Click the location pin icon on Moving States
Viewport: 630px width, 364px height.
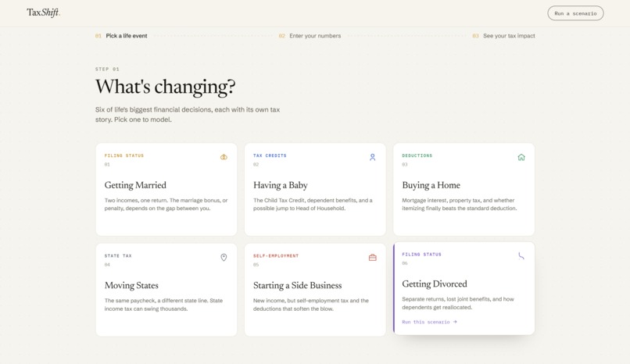pos(224,257)
